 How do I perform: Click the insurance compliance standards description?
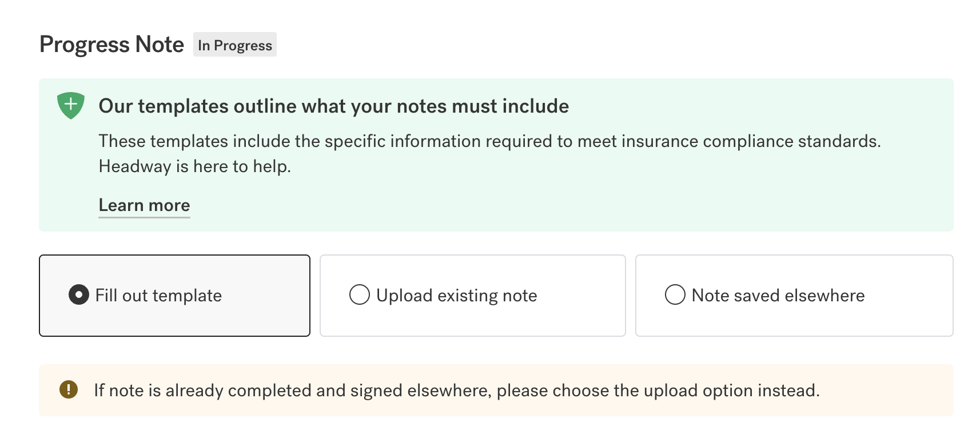tap(489, 141)
